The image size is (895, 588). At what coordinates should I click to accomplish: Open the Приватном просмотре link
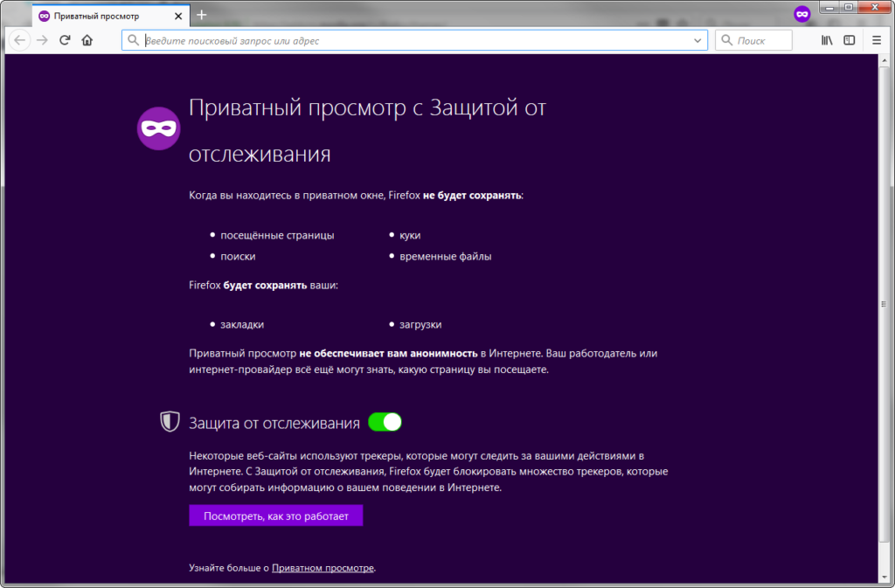click(323, 568)
